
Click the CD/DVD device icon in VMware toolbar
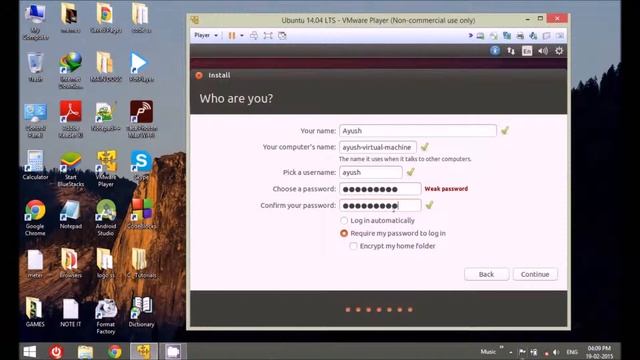point(493,36)
